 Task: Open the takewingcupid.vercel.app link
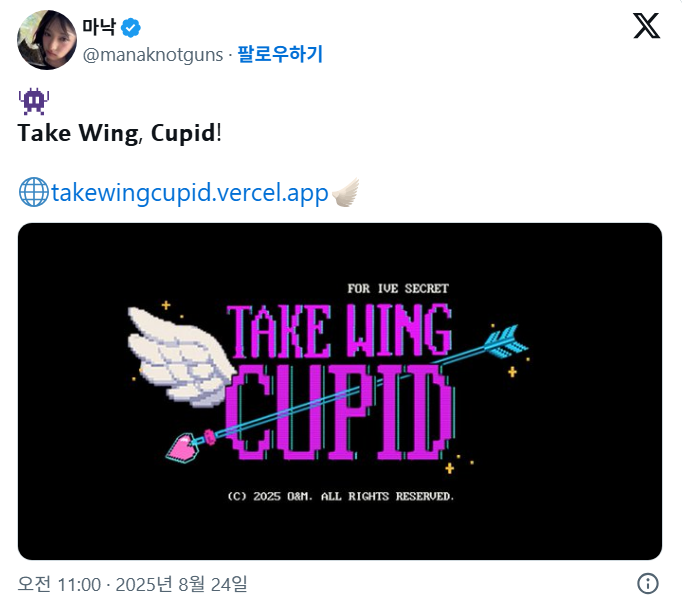coord(190,193)
